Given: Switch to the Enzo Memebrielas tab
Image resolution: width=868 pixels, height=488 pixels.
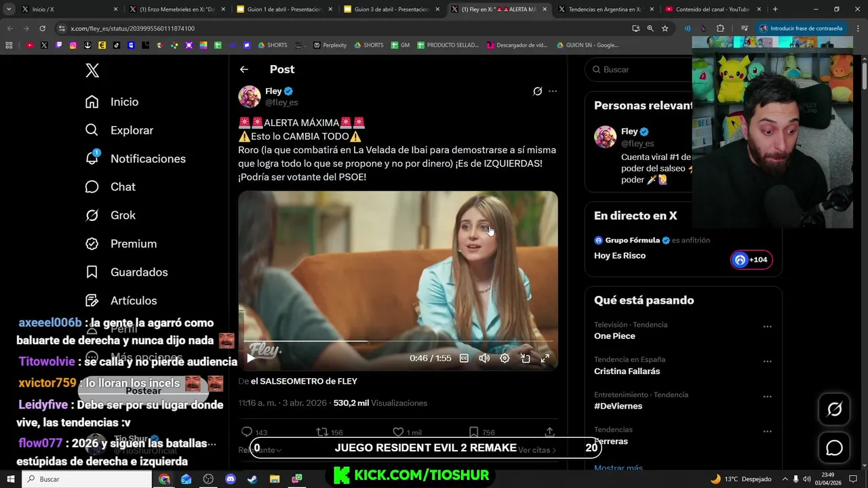Looking at the screenshot, I should (x=177, y=9).
